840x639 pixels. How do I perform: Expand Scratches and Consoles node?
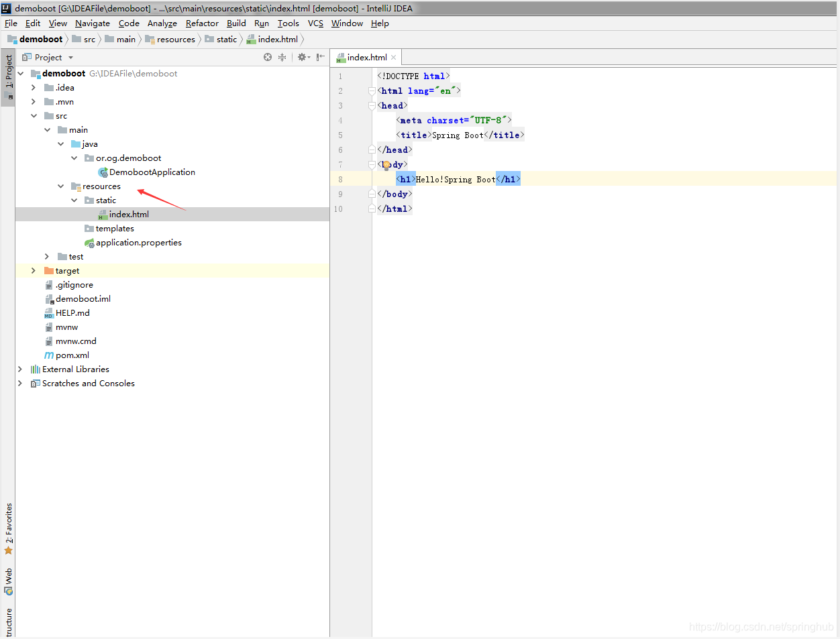[20, 384]
